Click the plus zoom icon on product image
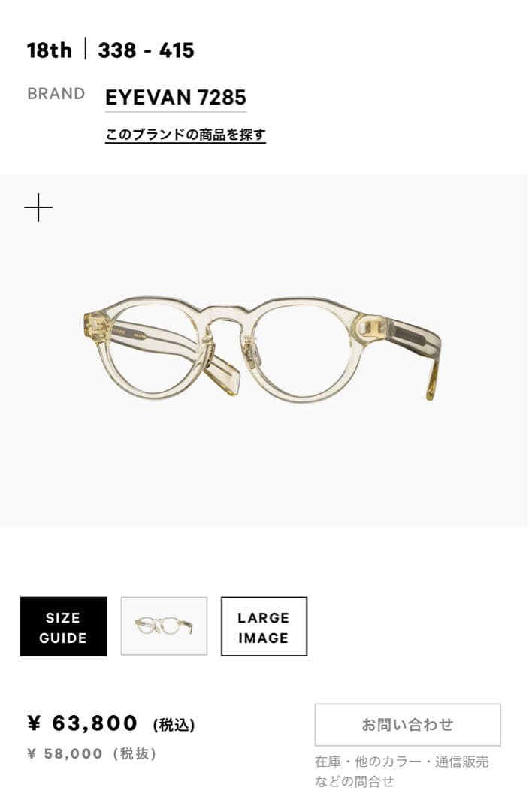Image resolution: width=529 pixels, height=812 pixels. (x=38, y=208)
